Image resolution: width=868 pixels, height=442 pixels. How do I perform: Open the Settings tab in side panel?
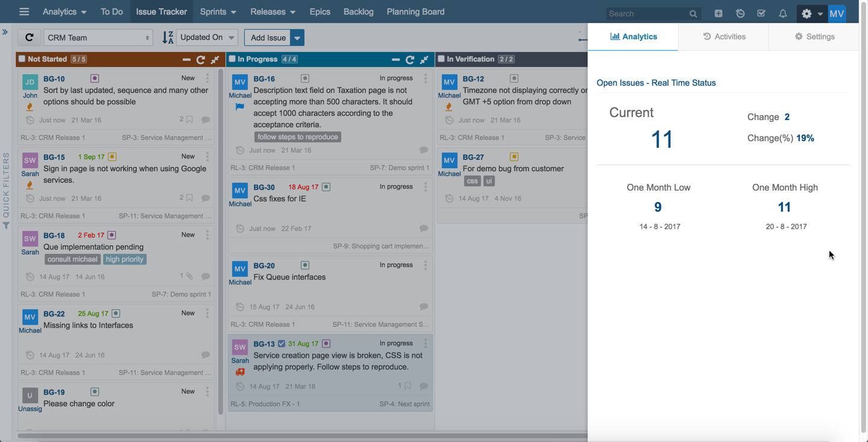pyautogui.click(x=814, y=37)
